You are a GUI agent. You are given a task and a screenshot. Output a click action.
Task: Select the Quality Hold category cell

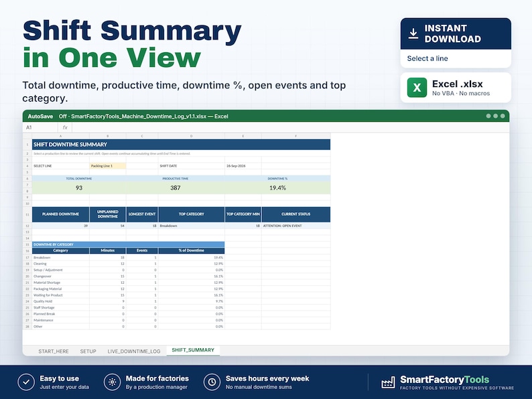(x=61, y=301)
